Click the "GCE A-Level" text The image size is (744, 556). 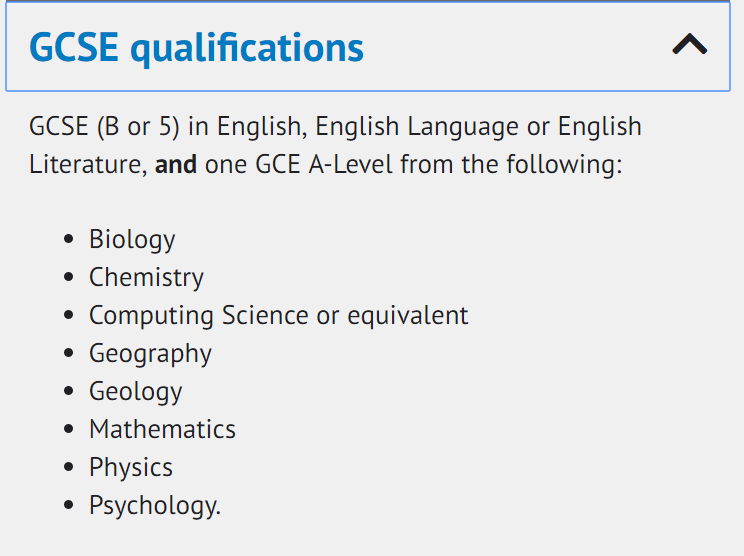(x=324, y=165)
